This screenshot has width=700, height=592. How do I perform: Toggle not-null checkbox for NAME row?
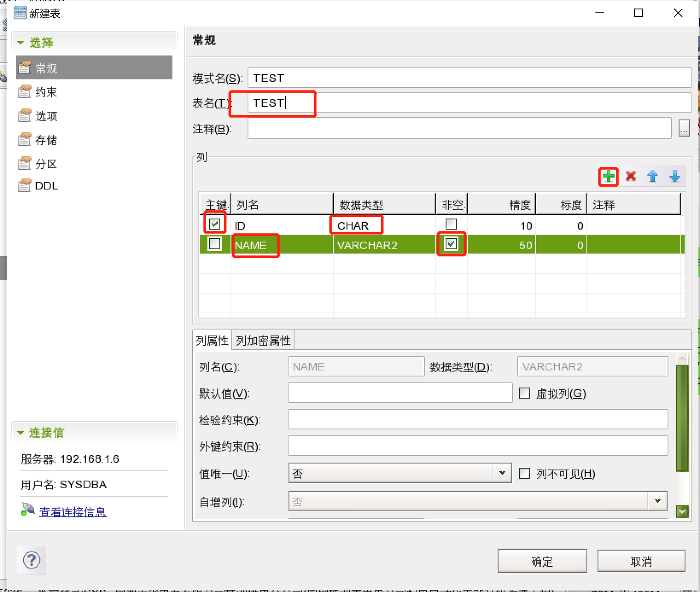coord(451,244)
